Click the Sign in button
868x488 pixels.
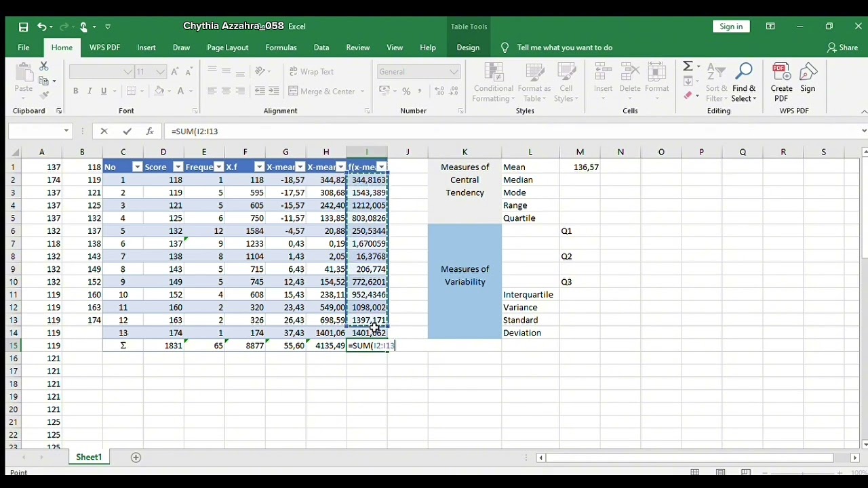[731, 26]
